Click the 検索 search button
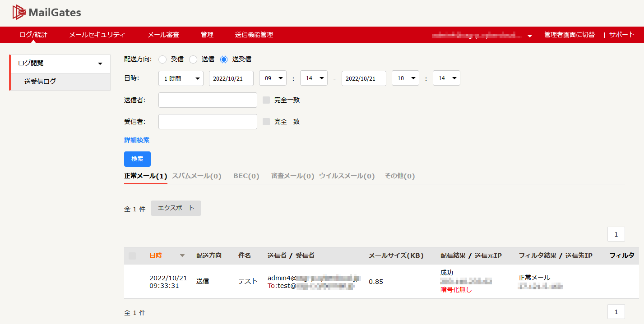Viewport: 644px width, 324px height. tap(137, 159)
